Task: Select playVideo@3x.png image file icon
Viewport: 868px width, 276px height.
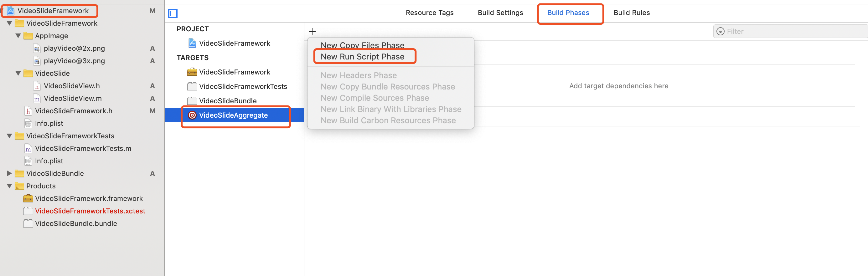Action: click(x=37, y=61)
